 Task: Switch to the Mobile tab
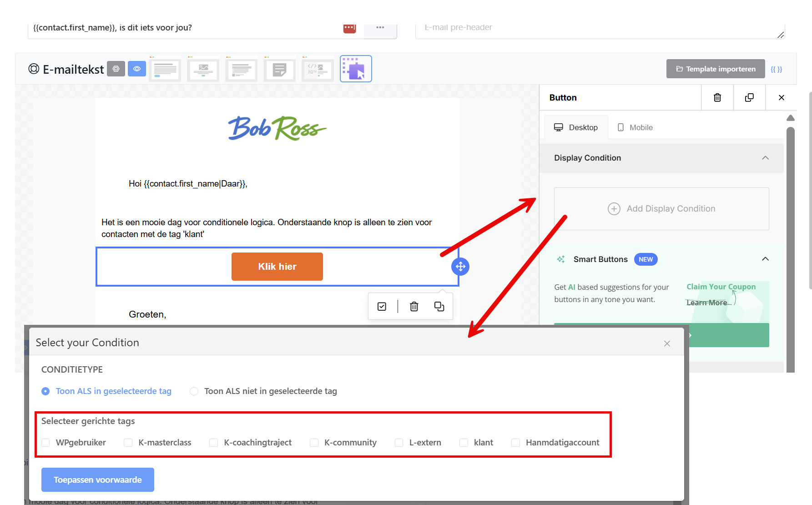click(x=635, y=127)
